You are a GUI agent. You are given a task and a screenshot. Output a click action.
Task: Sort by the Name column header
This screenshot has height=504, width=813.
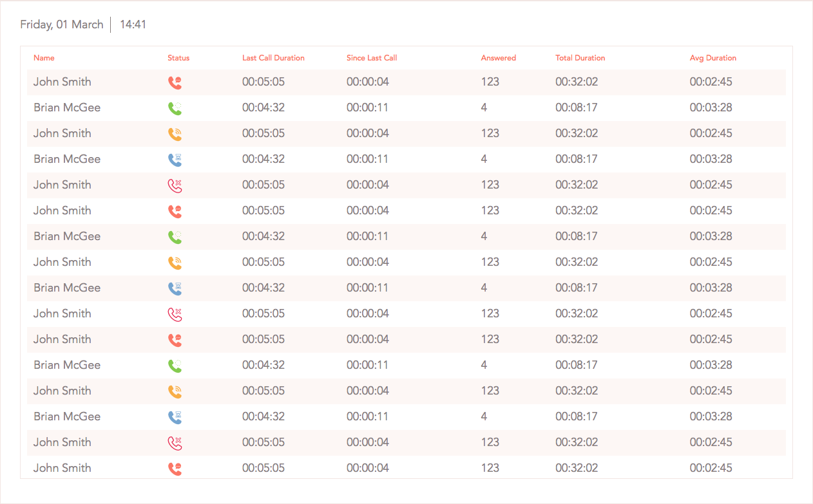(x=44, y=58)
